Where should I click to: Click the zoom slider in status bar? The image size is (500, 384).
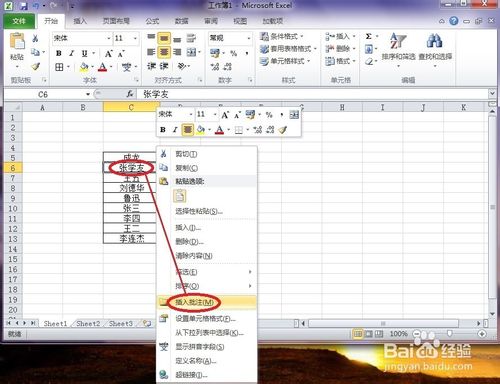pos(449,334)
